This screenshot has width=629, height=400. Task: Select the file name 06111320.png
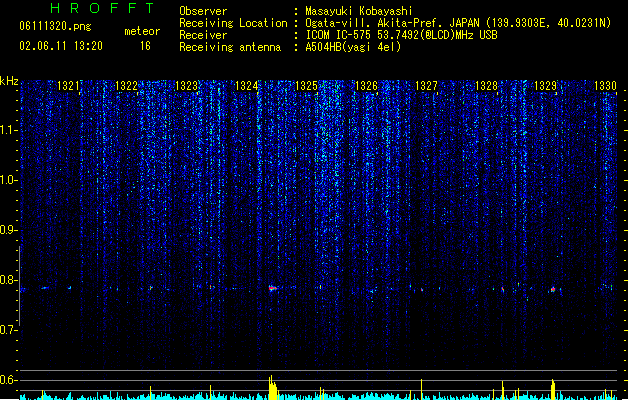[55, 26]
